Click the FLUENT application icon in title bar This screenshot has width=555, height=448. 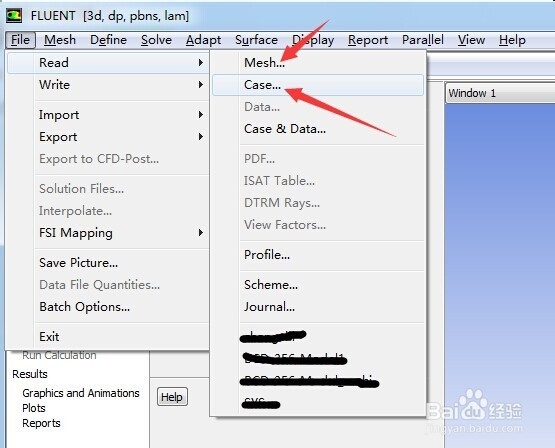click(14, 16)
